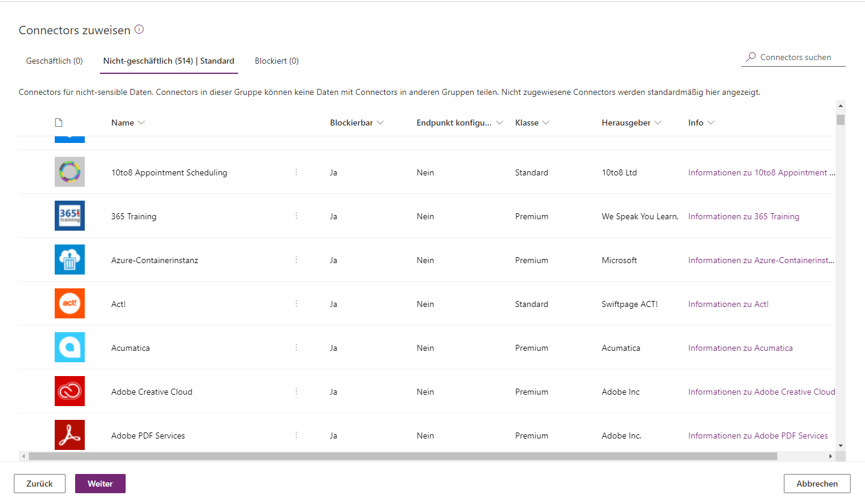Click the info icon beside Connectors zuweisen
This screenshot has width=865, height=504.
tap(139, 29)
